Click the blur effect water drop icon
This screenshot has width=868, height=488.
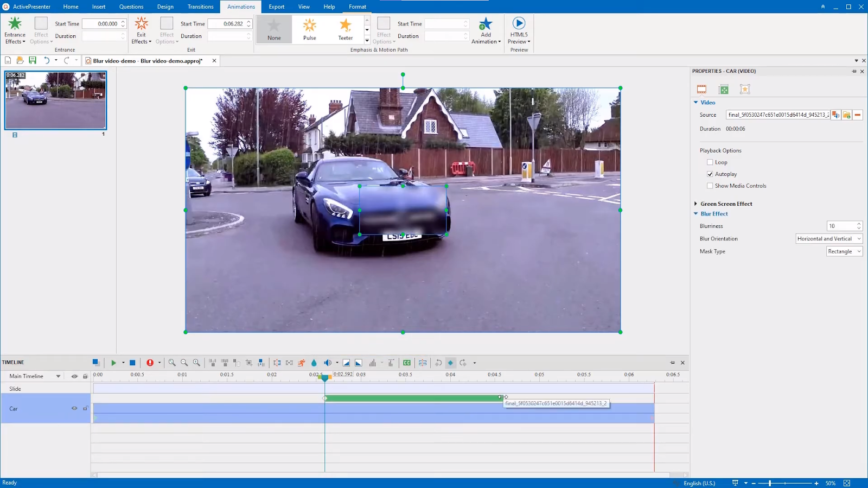pyautogui.click(x=314, y=363)
